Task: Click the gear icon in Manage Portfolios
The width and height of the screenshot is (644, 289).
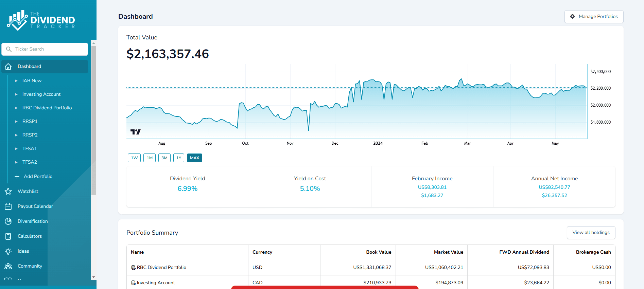Action: coord(573,16)
